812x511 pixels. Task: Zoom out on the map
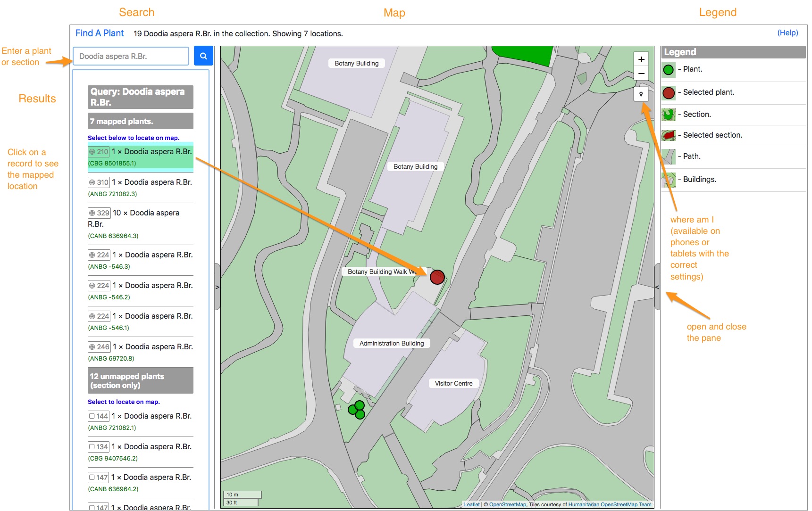[x=641, y=74]
